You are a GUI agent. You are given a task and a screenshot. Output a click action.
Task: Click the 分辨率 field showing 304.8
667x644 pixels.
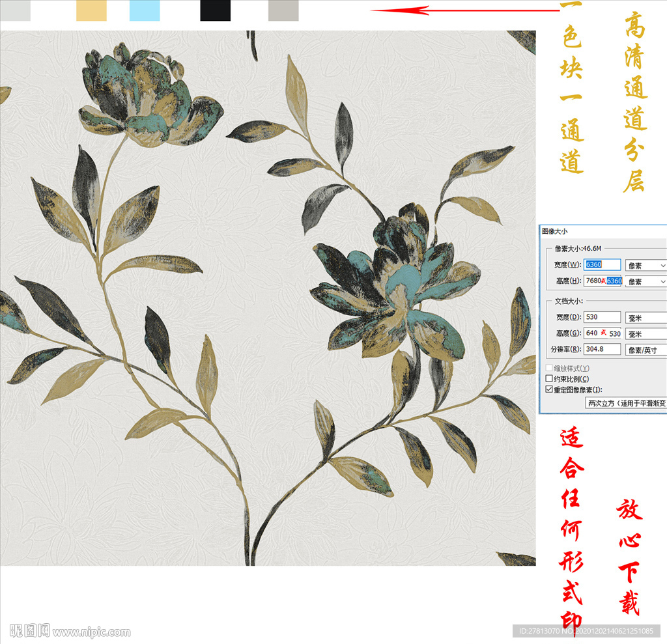602,349
